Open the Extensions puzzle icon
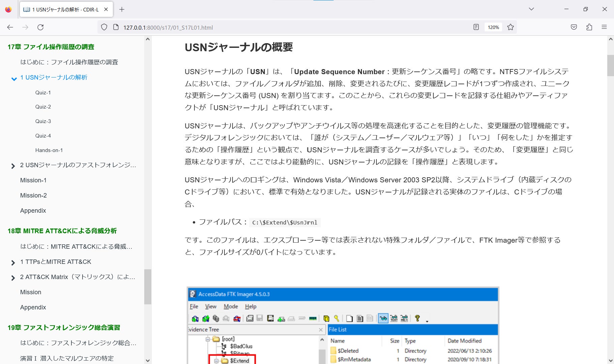The height and width of the screenshot is (364, 614). 589,27
